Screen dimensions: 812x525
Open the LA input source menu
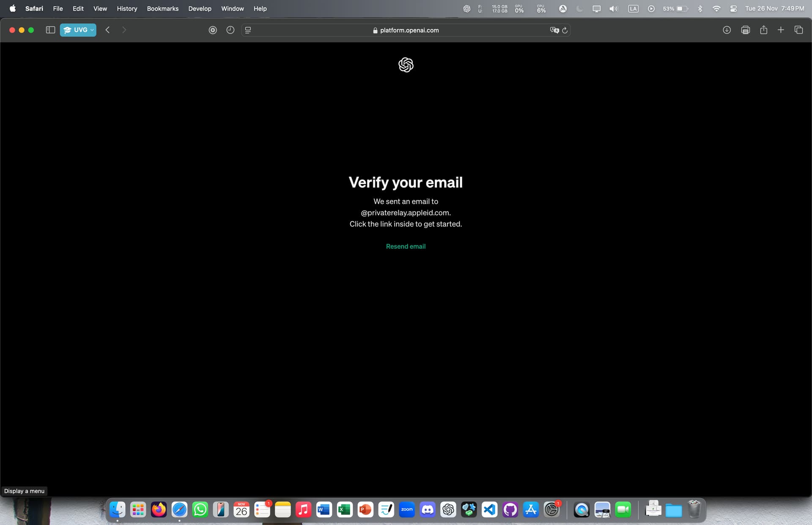pyautogui.click(x=633, y=8)
